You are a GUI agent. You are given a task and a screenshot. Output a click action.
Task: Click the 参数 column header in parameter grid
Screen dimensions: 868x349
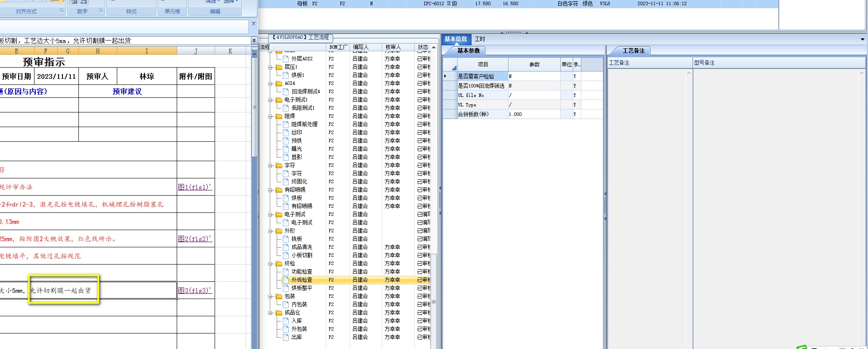[x=534, y=64]
